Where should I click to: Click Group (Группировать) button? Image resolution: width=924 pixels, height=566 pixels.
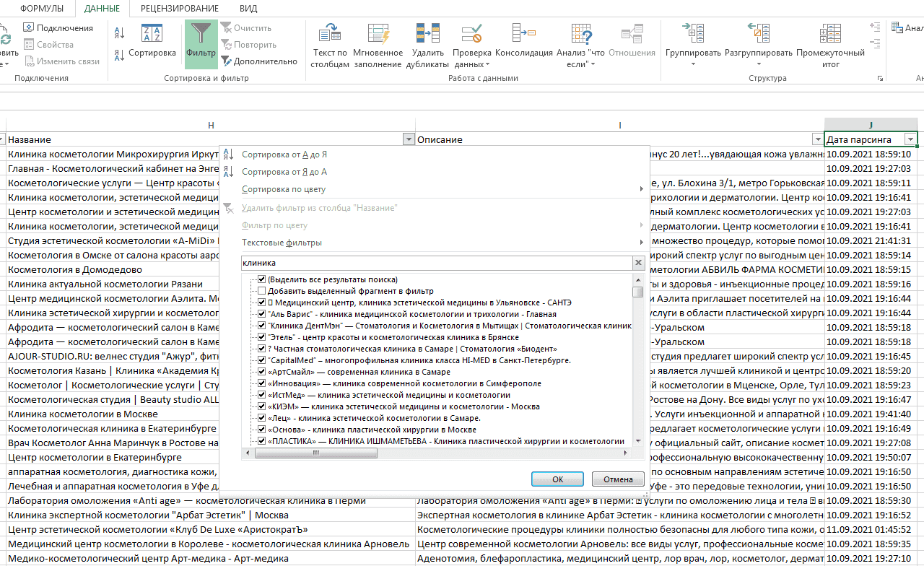coord(693,45)
